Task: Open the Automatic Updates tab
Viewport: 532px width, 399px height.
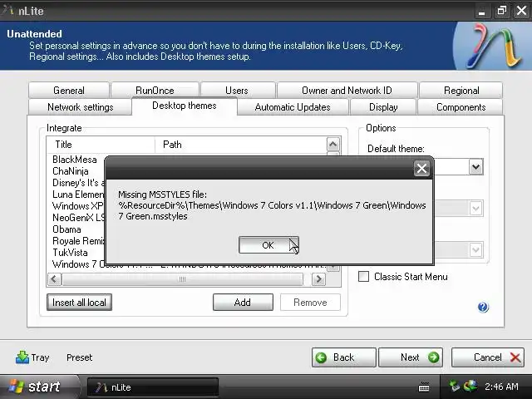Action: pyautogui.click(x=293, y=107)
